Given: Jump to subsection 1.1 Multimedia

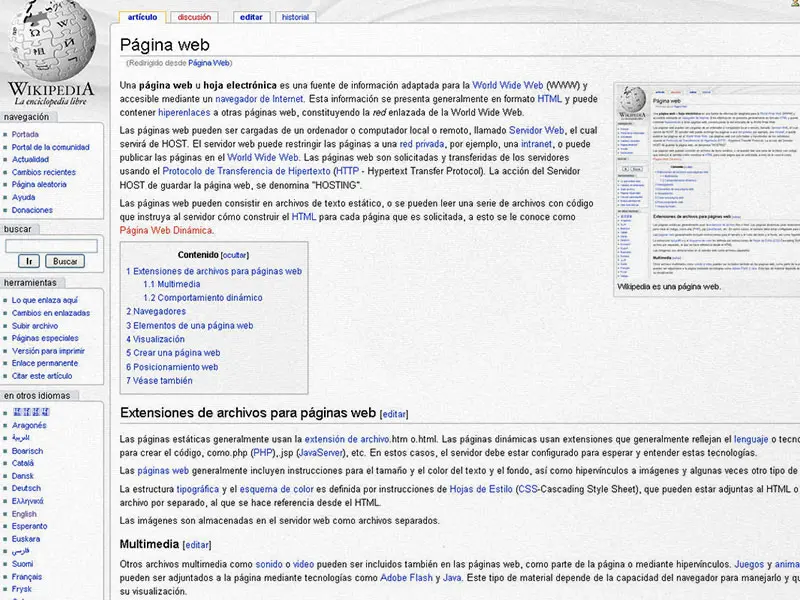Looking at the screenshot, I should click(171, 284).
